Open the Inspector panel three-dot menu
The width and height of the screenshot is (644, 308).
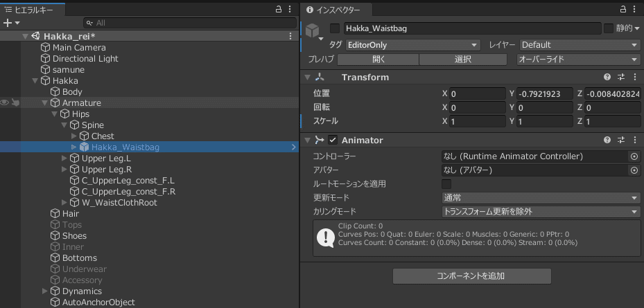[x=634, y=10]
